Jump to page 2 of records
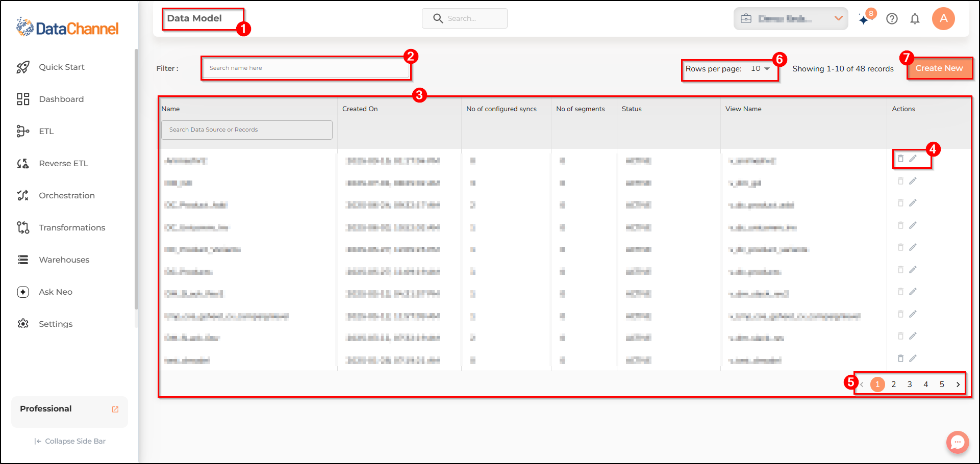 [894, 384]
